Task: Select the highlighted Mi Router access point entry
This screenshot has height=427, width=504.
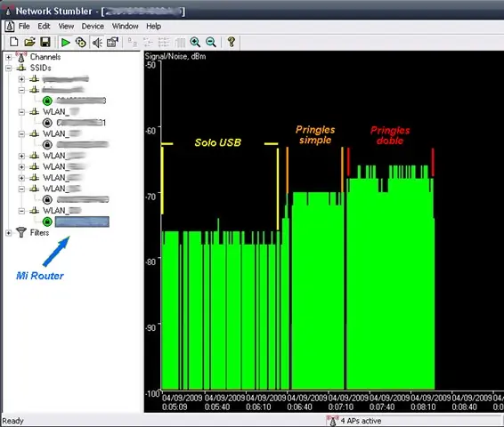Action: point(82,222)
